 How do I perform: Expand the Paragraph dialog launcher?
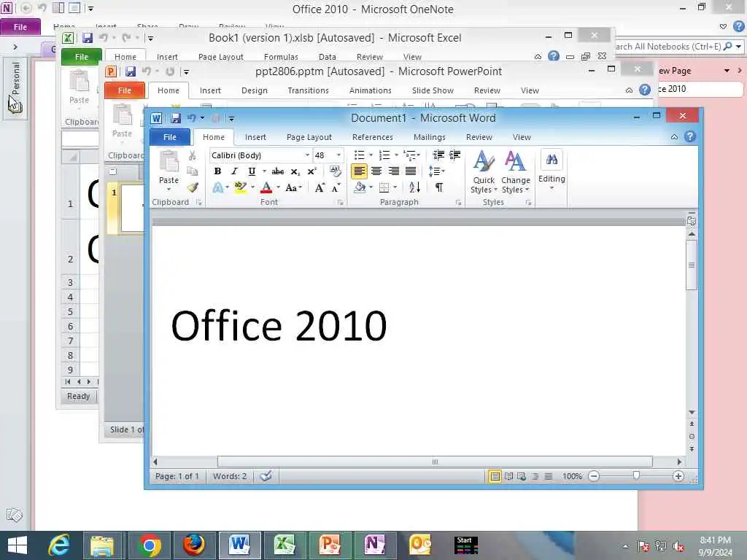[x=458, y=203]
